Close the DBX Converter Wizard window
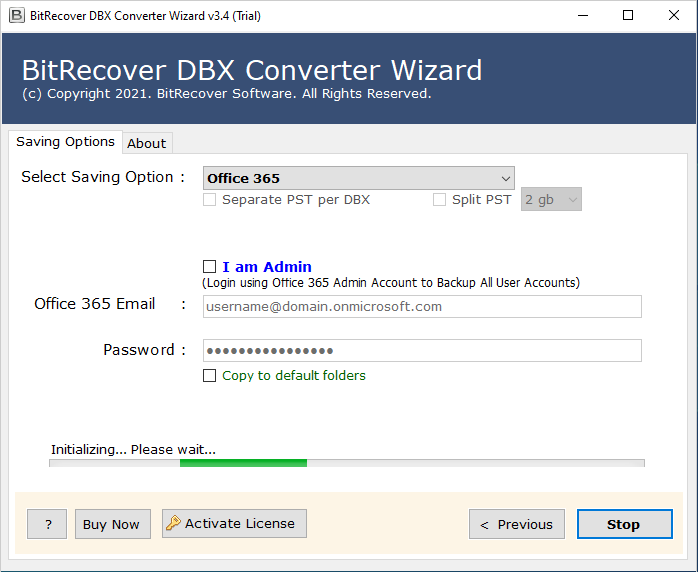The image size is (698, 572). pyautogui.click(x=673, y=15)
